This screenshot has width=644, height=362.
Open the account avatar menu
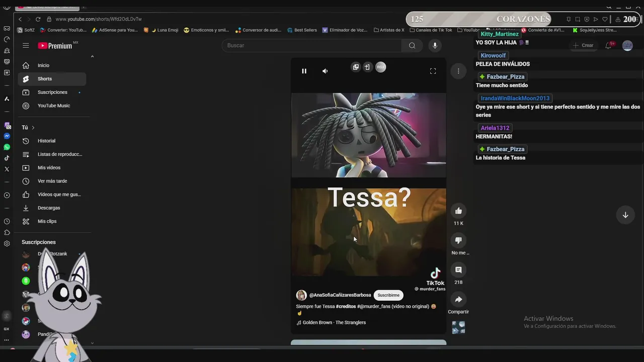pyautogui.click(x=627, y=45)
